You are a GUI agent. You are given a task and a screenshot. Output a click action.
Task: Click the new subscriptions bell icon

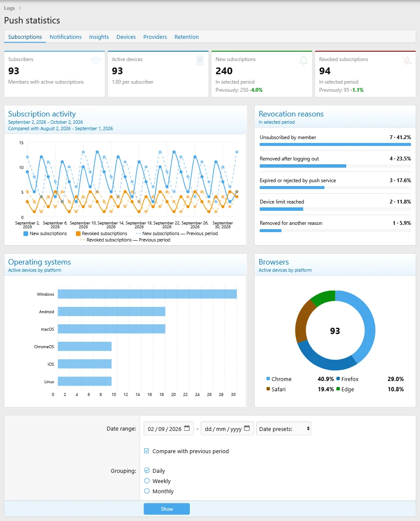point(304,61)
